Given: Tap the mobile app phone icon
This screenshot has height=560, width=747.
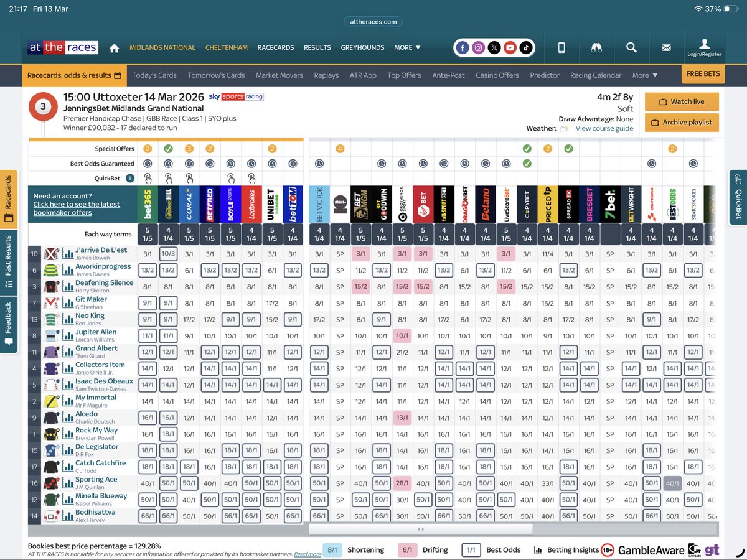Looking at the screenshot, I should [x=561, y=48].
